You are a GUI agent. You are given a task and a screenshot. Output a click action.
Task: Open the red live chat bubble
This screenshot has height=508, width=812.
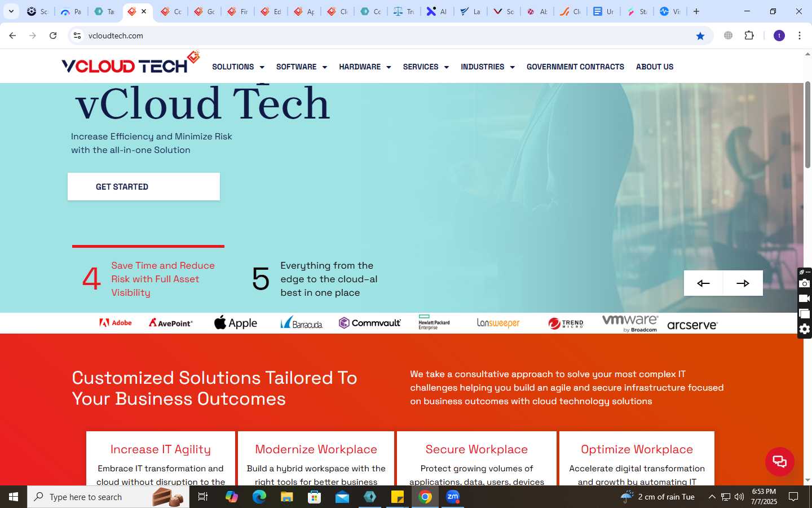point(780,462)
